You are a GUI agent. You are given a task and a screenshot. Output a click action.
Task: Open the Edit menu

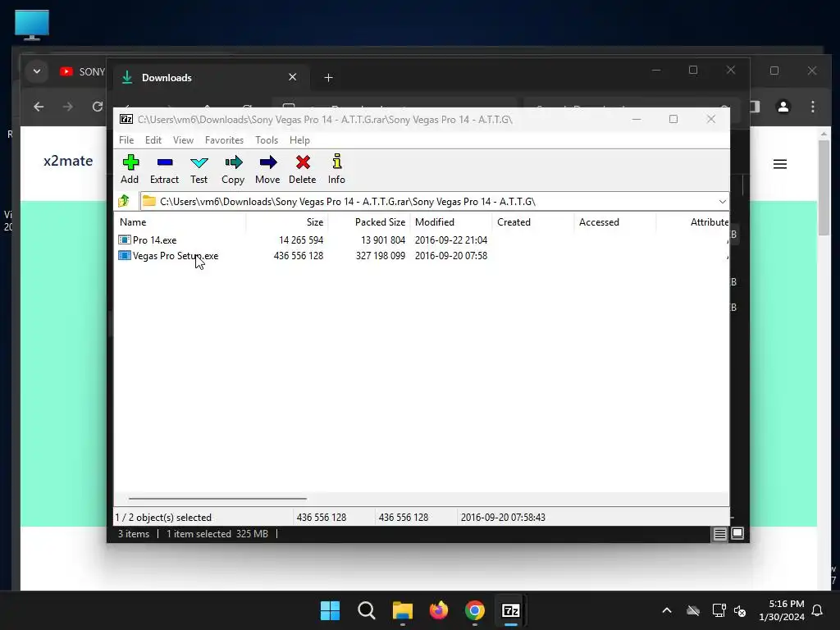pos(153,139)
